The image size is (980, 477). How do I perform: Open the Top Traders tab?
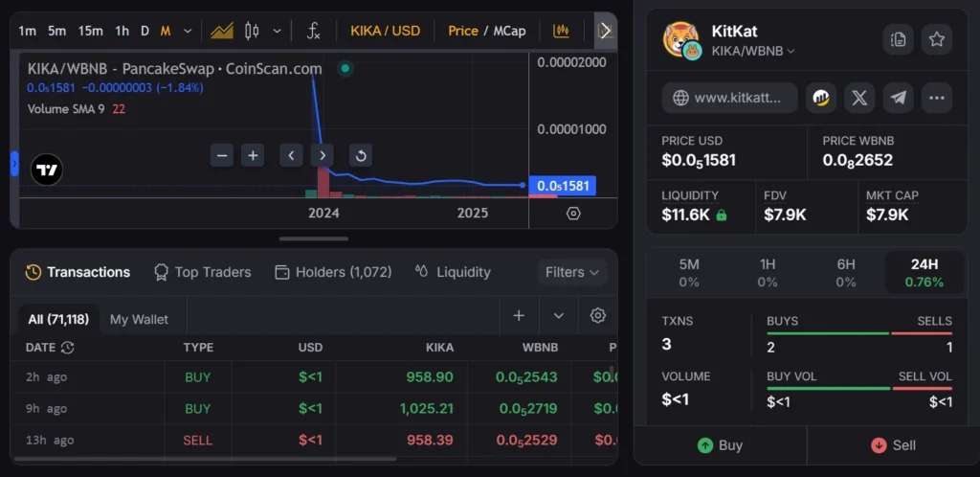click(x=203, y=272)
